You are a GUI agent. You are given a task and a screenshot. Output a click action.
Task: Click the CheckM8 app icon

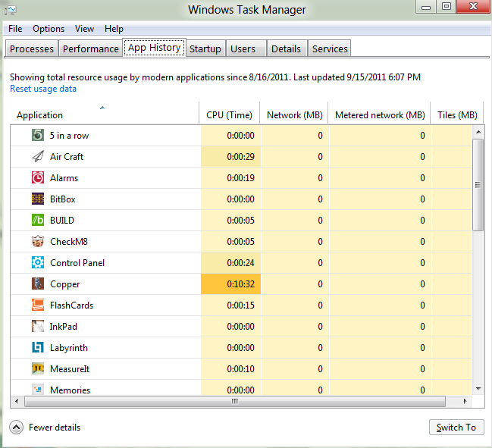tap(38, 242)
